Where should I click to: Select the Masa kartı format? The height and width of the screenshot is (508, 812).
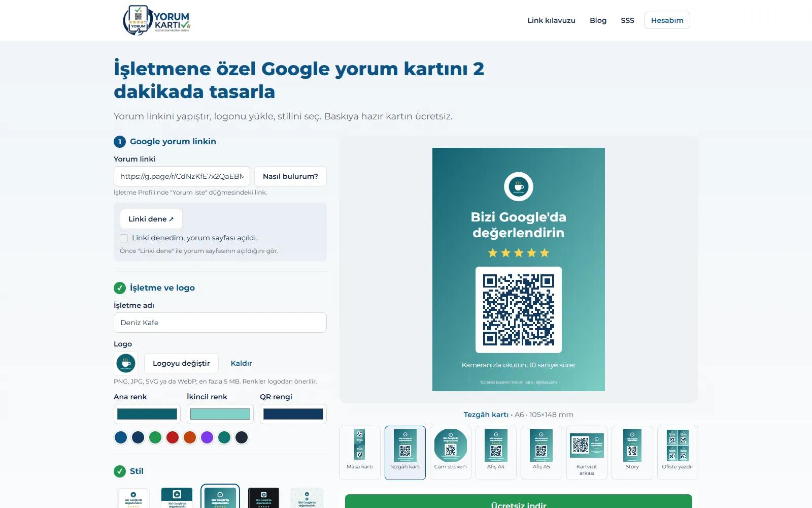360,453
